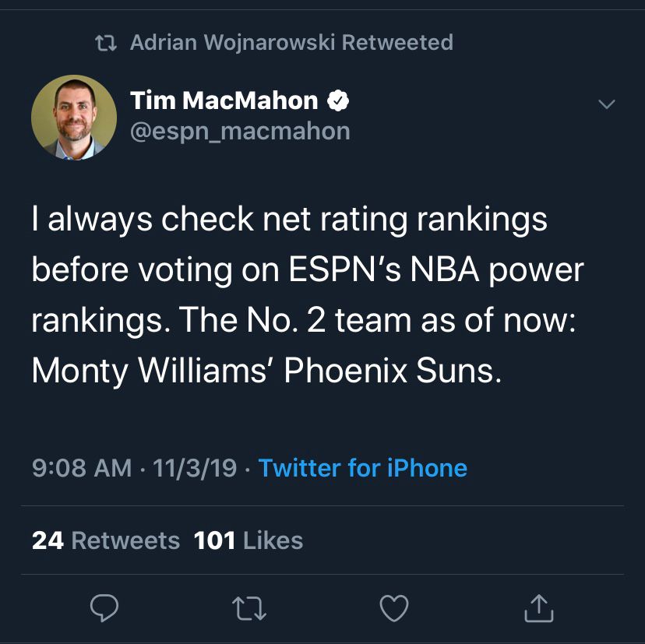Click the verified badge beside Tim MacMahon
Viewport: 645px width, 644px height.
[x=337, y=100]
